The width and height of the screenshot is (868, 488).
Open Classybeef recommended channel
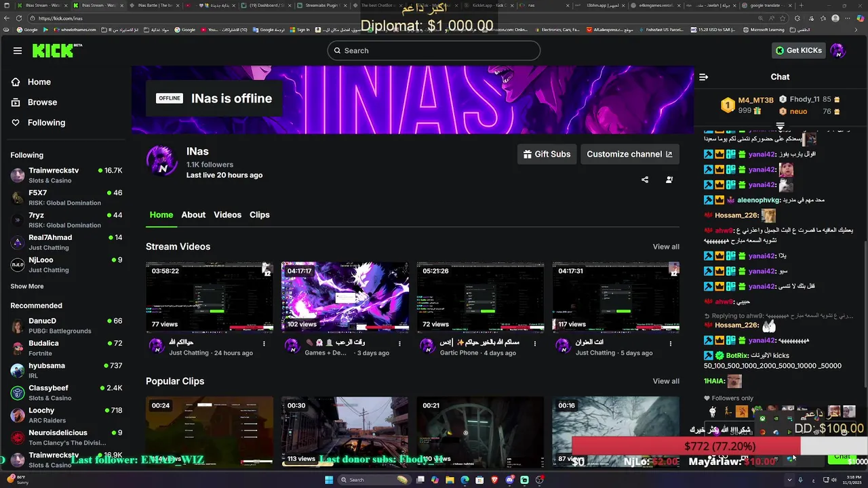[66, 393]
